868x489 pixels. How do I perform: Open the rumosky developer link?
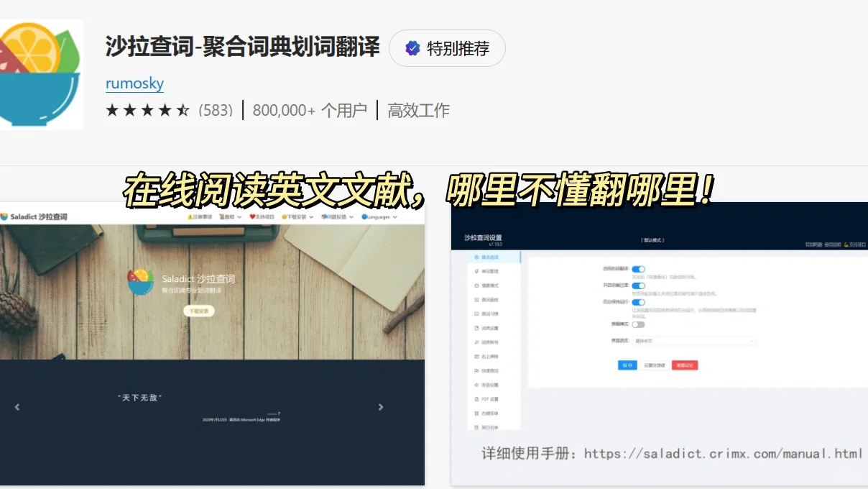tap(134, 84)
